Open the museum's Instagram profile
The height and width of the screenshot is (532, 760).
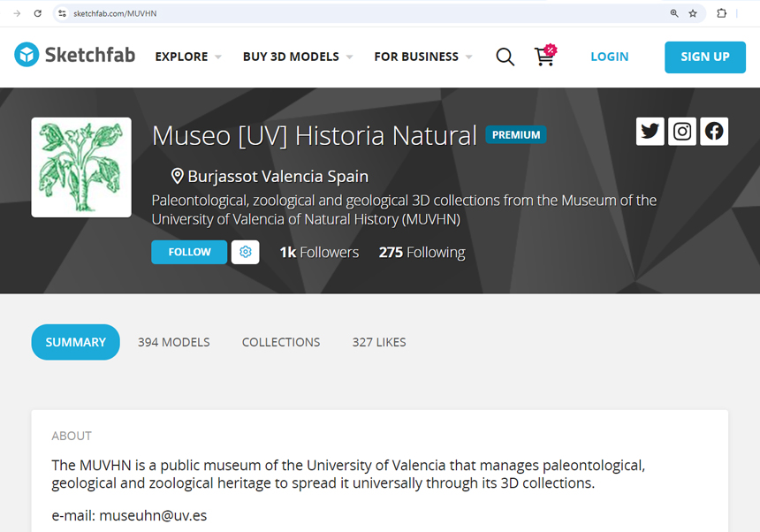pyautogui.click(x=682, y=132)
